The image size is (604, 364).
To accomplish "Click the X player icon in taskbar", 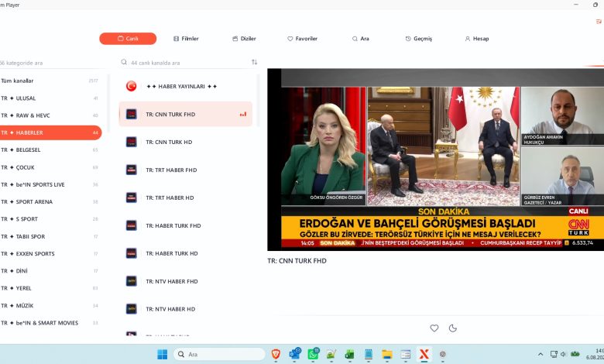I will [424, 355].
